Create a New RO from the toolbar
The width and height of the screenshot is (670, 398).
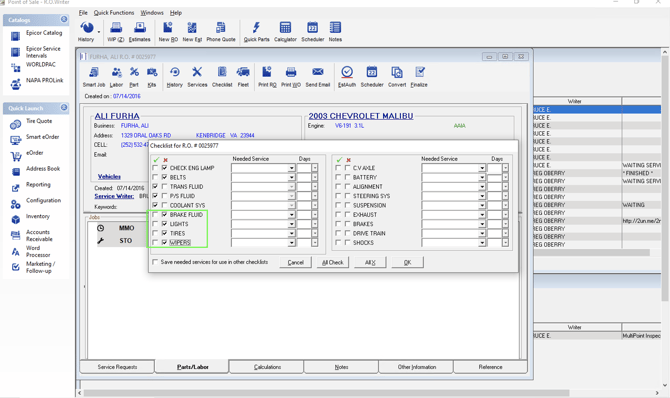pyautogui.click(x=168, y=32)
